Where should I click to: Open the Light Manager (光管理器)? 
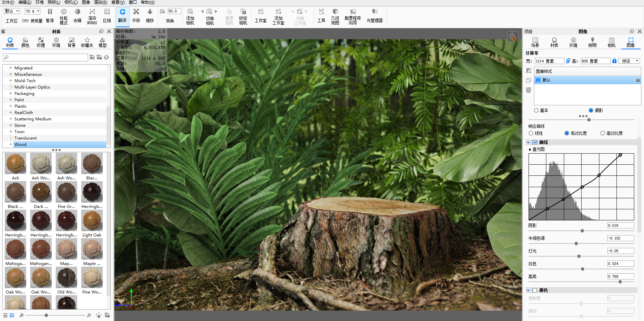pyautogui.click(x=375, y=16)
